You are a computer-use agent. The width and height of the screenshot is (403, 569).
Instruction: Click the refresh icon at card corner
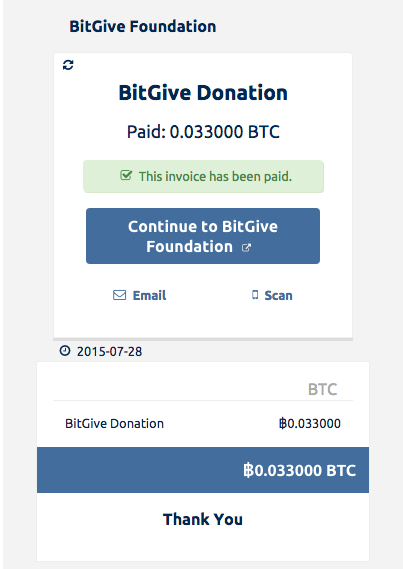pos(68,65)
